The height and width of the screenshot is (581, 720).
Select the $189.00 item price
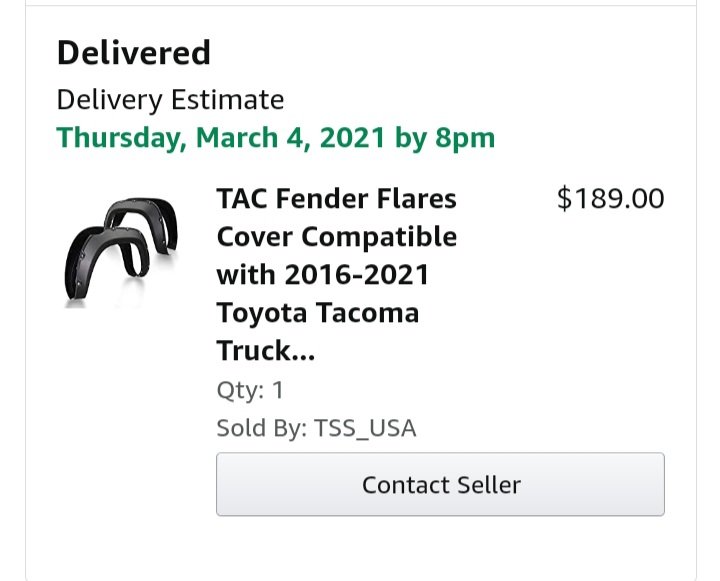(610, 199)
